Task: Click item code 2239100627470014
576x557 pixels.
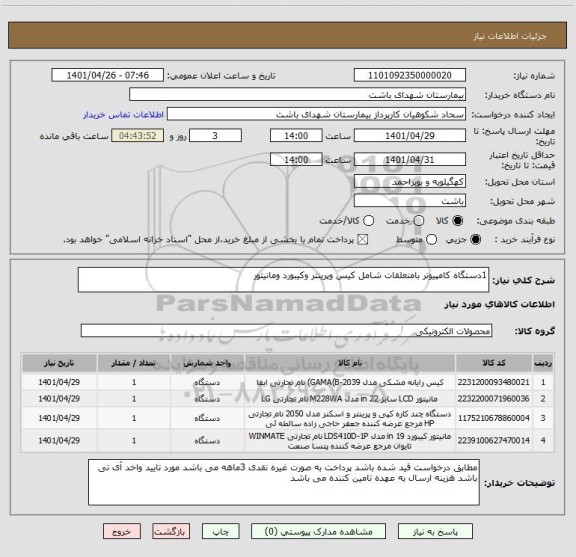Action: pos(494,440)
